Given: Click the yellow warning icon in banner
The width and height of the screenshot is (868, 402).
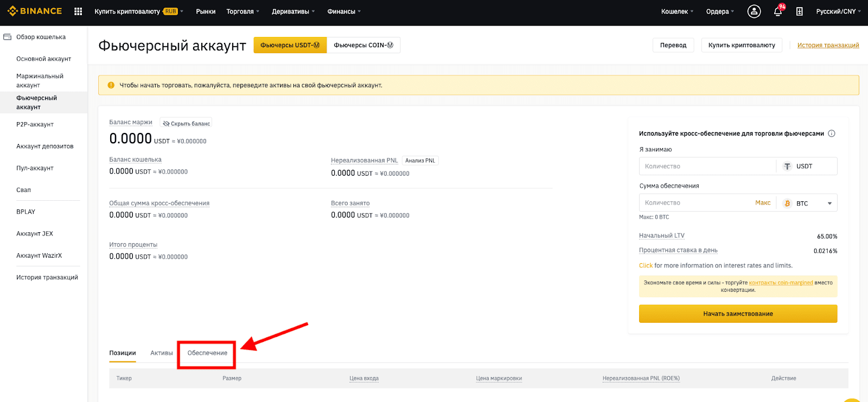Looking at the screenshot, I should click(x=111, y=85).
